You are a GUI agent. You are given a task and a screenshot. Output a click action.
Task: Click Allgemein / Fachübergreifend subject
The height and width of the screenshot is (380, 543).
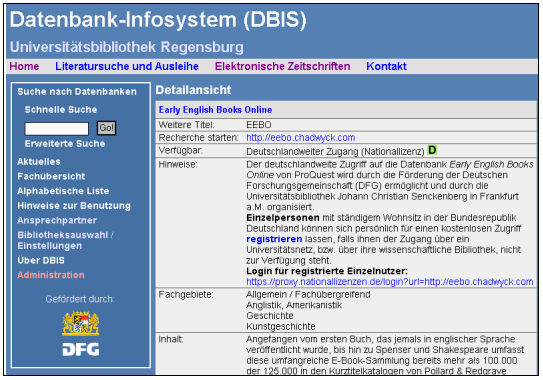[x=308, y=295]
